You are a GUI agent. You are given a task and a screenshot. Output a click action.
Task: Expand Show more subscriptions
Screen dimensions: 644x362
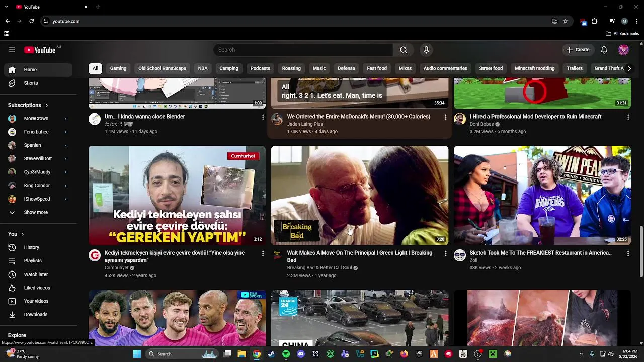click(x=38, y=212)
